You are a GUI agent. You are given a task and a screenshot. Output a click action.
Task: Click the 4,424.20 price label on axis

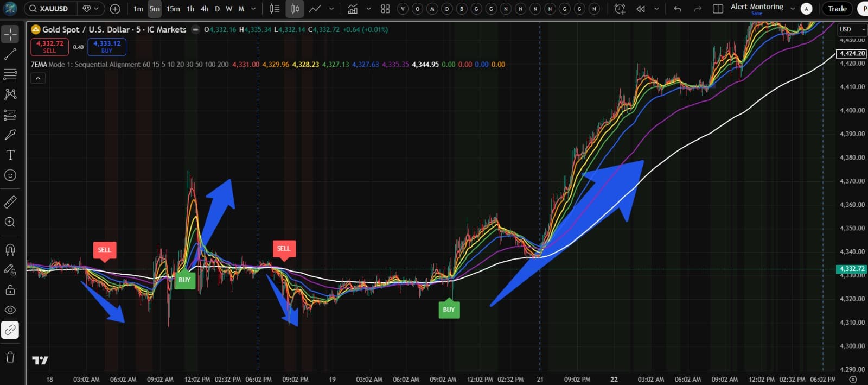tap(852, 53)
